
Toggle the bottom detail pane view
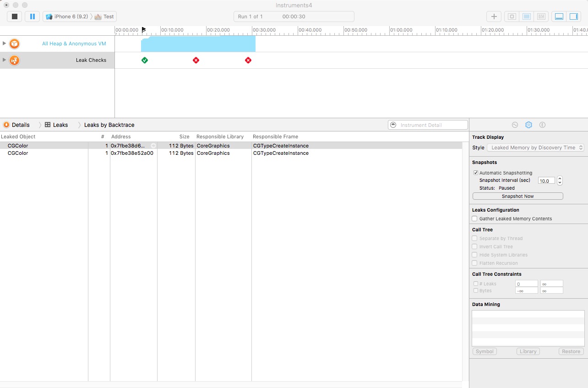point(559,16)
